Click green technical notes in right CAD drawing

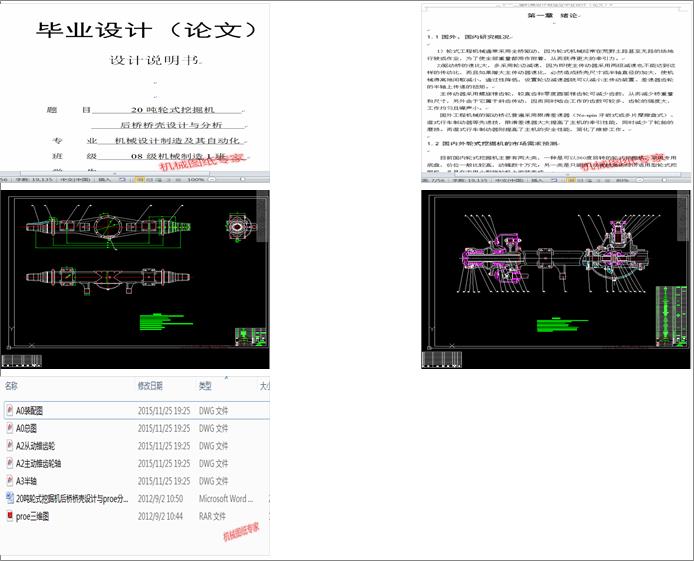[x=562, y=325]
